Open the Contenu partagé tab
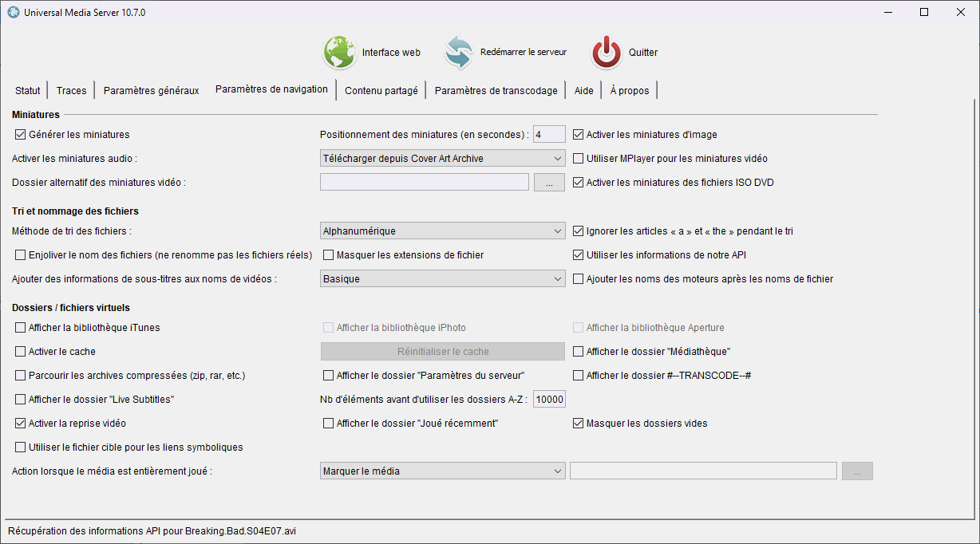The height and width of the screenshot is (544, 980). 381,90
